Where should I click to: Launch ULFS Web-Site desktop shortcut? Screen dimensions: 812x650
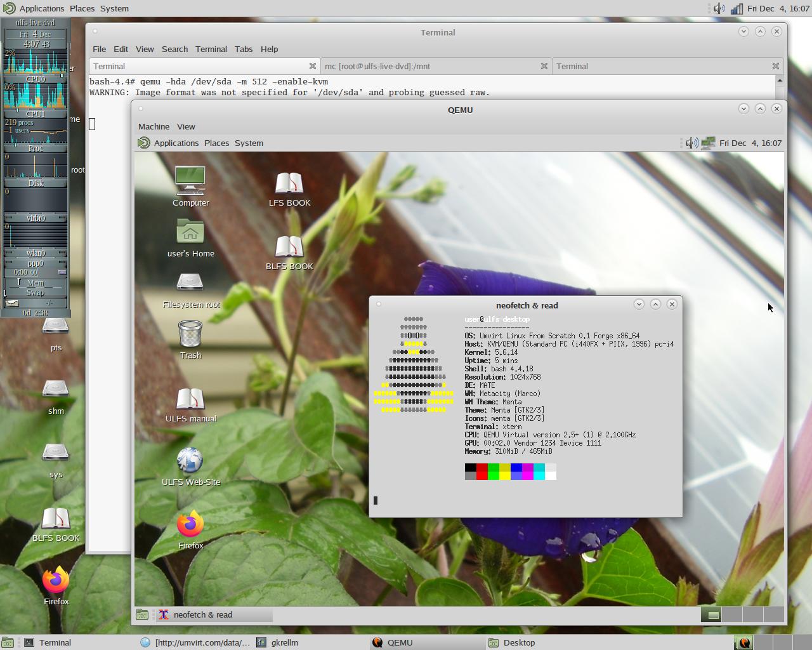[190, 461]
